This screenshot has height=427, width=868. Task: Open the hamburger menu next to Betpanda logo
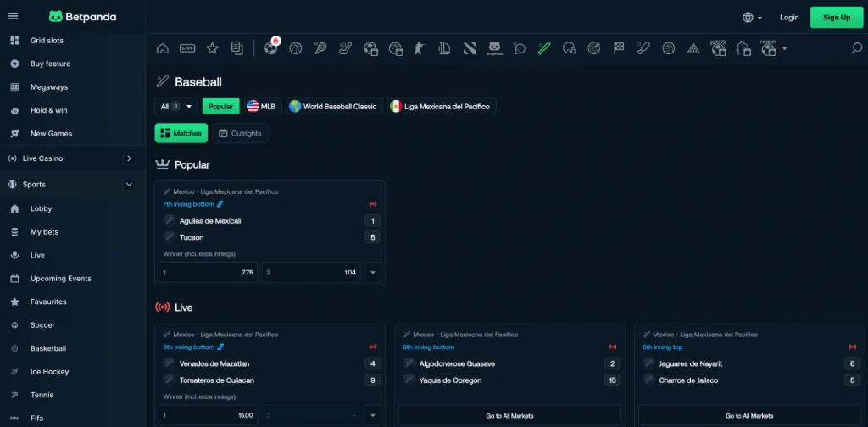(x=13, y=17)
